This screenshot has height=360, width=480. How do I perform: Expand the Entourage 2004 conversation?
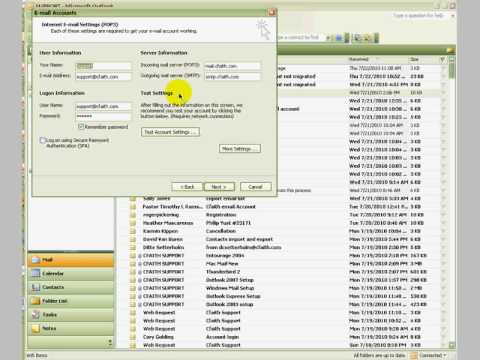coord(140,256)
